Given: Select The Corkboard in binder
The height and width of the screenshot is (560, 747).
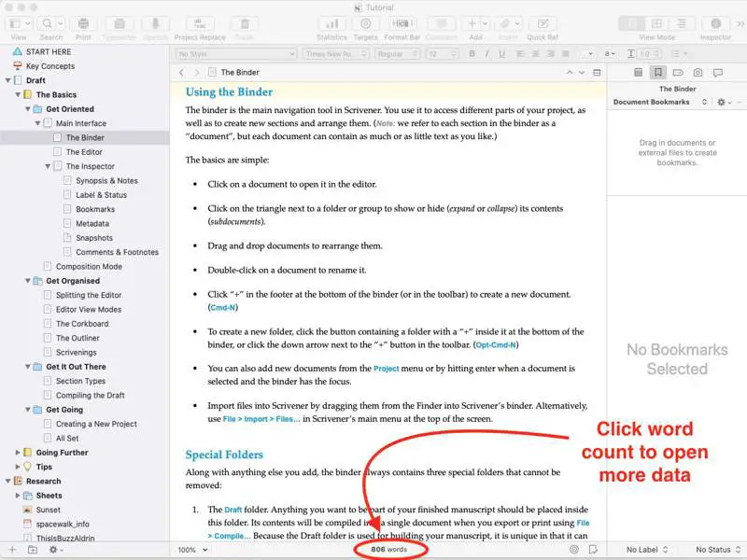Looking at the screenshot, I should [x=82, y=324].
